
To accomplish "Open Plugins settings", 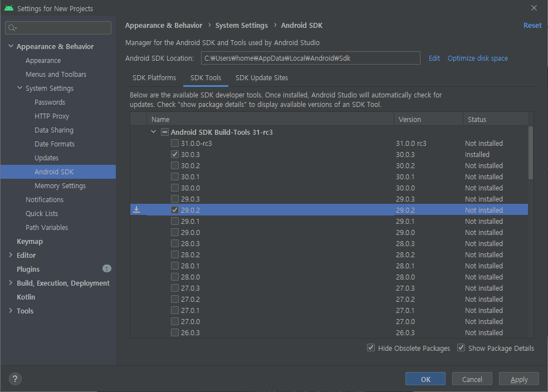I will pyautogui.click(x=28, y=269).
